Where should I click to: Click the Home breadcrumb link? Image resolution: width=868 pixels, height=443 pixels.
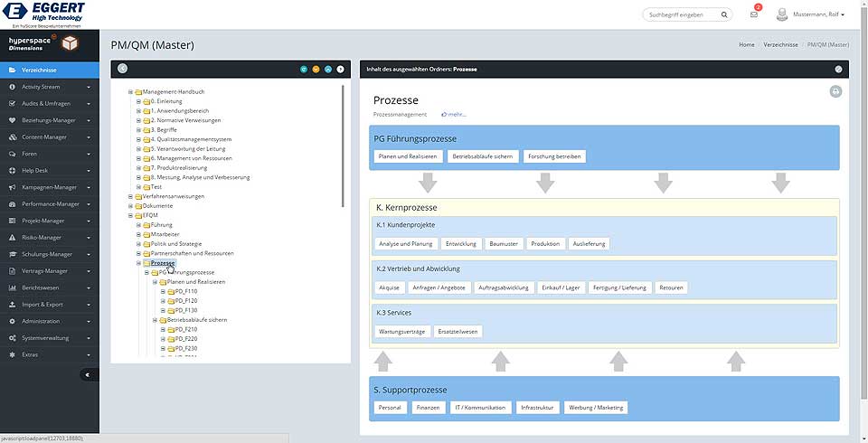pos(746,44)
